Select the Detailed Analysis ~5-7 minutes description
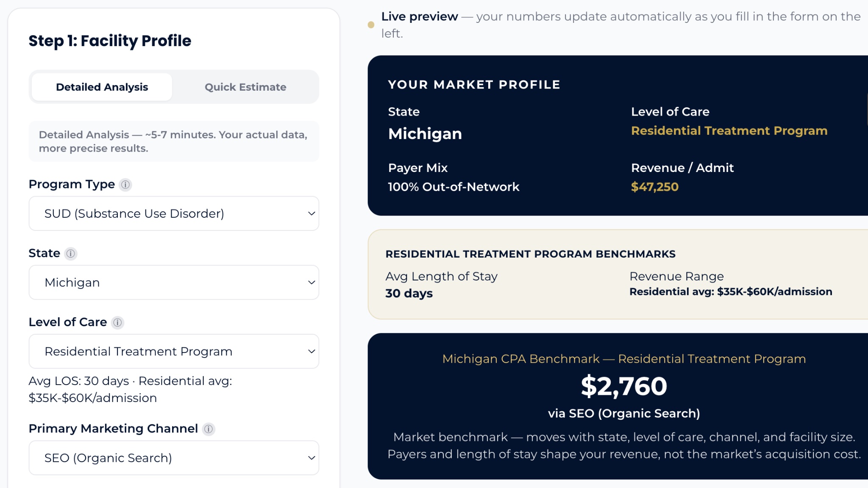The width and height of the screenshot is (868, 488). pyautogui.click(x=173, y=141)
